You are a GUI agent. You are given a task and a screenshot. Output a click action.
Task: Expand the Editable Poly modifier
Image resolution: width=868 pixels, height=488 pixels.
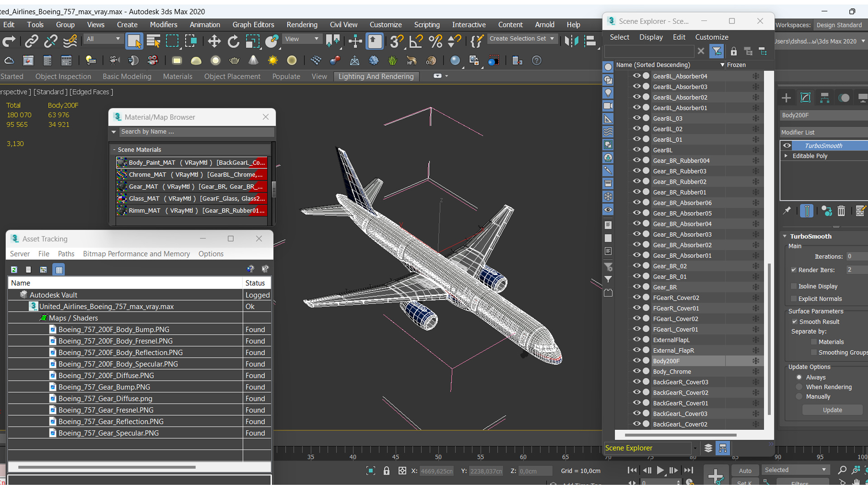[786, 156]
